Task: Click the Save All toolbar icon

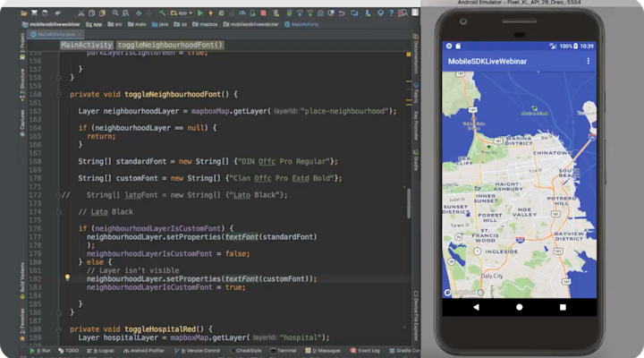Action: (35, 13)
